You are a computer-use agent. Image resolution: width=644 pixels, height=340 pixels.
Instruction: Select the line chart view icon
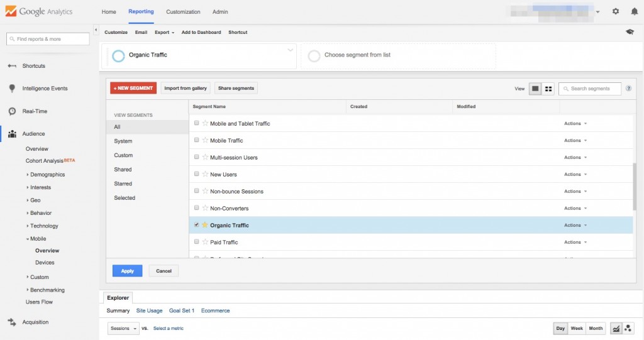616,328
